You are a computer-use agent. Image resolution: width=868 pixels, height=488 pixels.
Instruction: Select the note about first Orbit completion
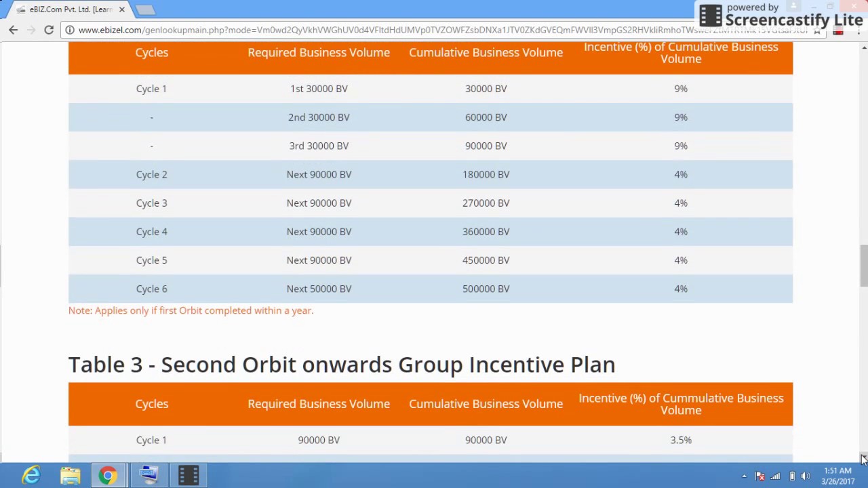191,310
